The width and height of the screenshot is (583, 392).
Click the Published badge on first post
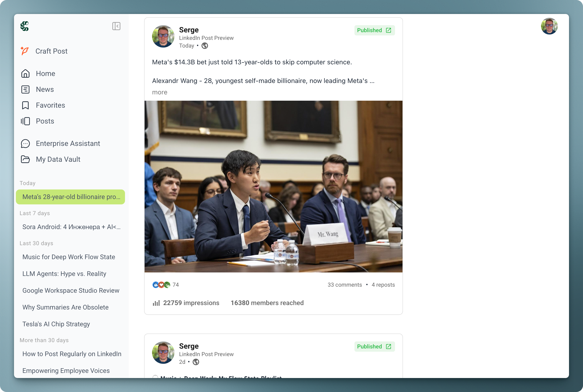(374, 30)
